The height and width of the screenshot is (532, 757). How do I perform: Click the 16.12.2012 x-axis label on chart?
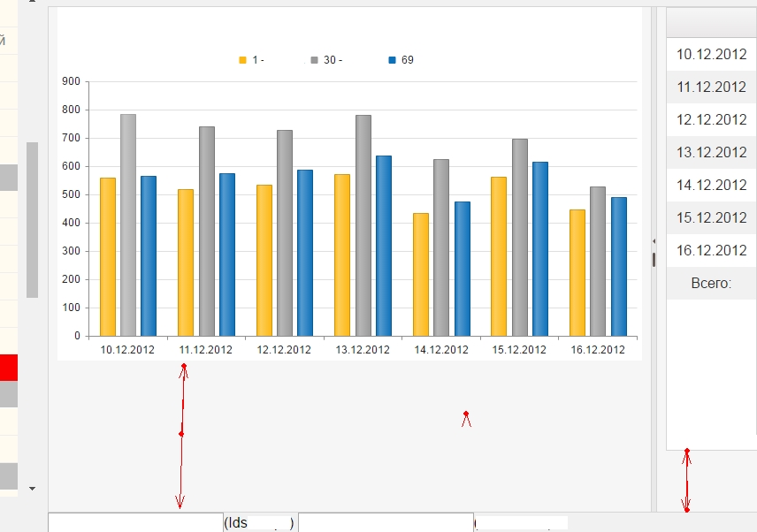598,350
